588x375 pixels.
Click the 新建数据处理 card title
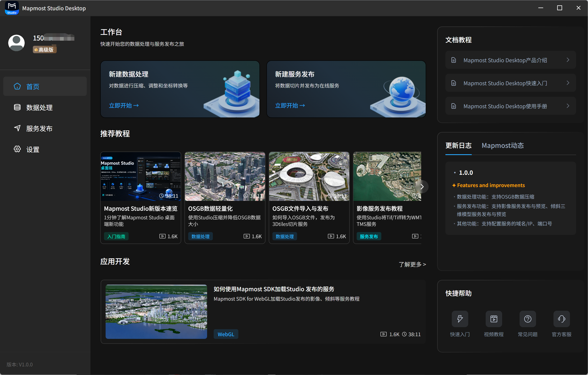(x=129, y=74)
